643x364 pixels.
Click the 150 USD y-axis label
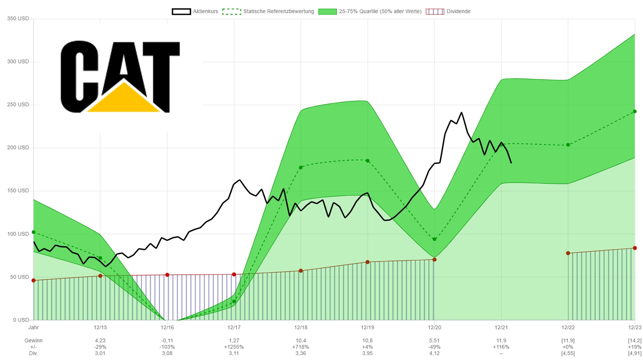click(18, 191)
